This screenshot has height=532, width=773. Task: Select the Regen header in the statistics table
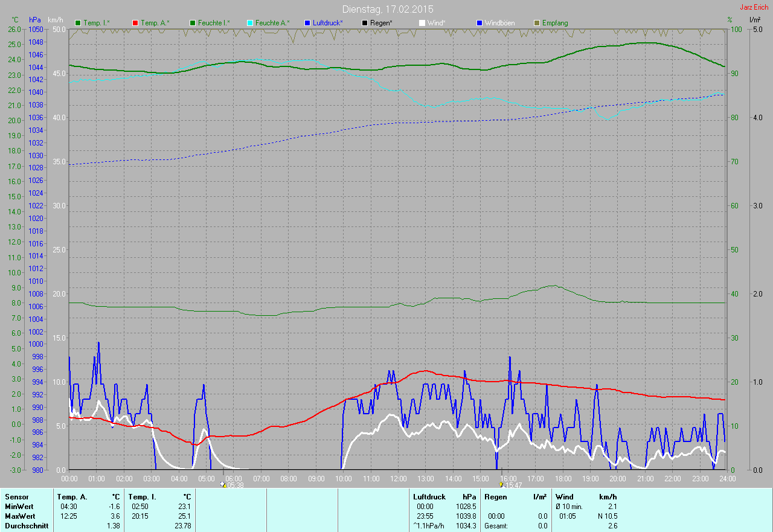495,496
